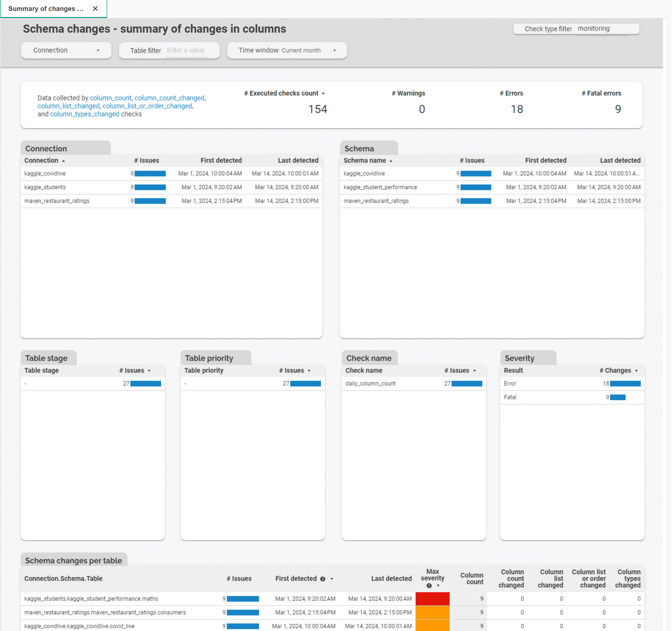This screenshot has height=631, width=672.
Task: Click sort arrow on Check name Issues header
Action: click(474, 371)
